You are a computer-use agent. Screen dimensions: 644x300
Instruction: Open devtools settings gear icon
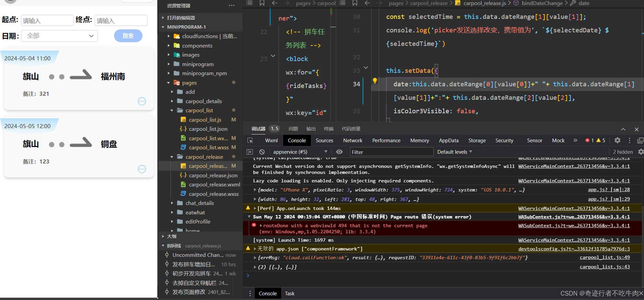pos(617,140)
